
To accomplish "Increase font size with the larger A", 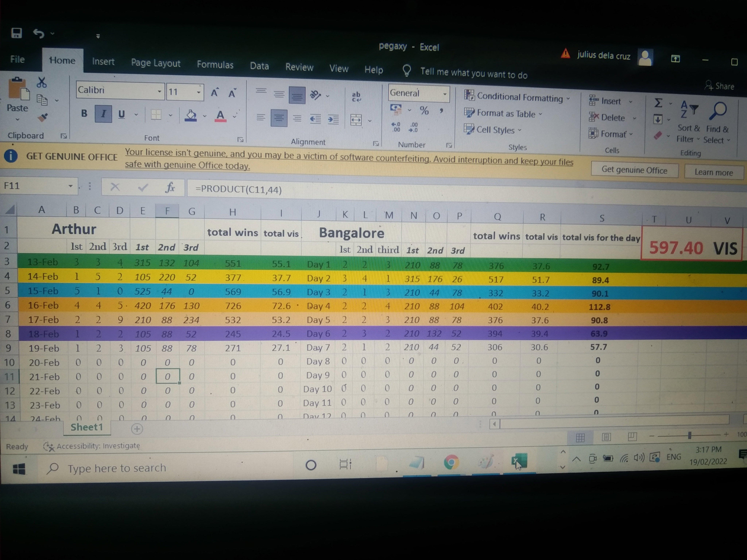I will (x=215, y=92).
